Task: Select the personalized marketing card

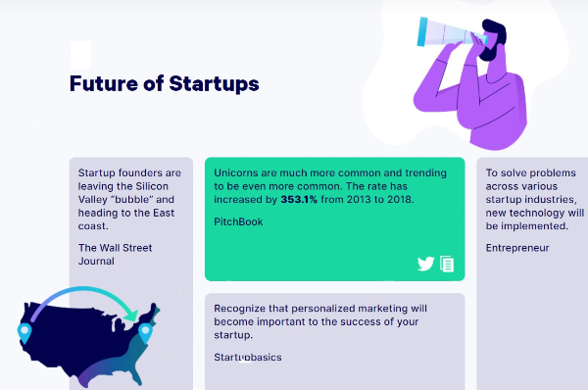Action: coord(334,342)
